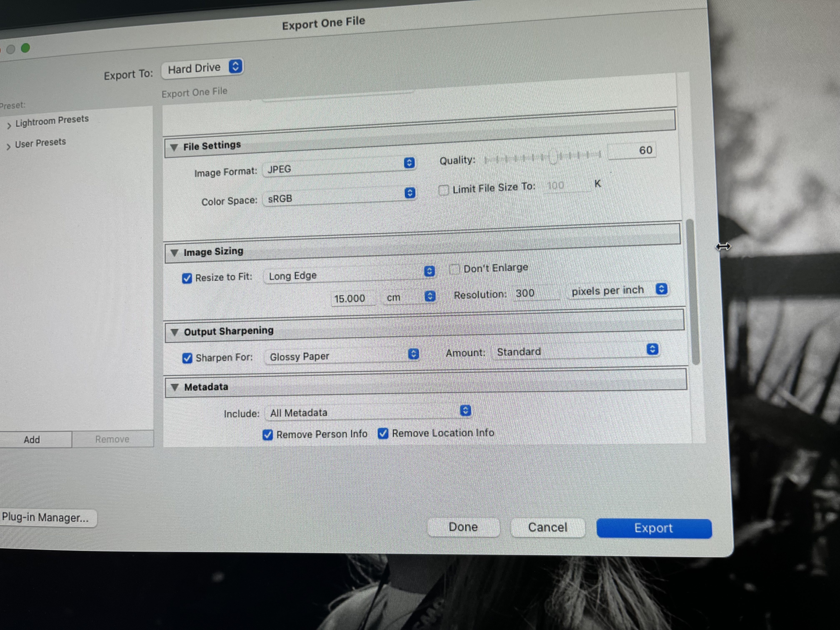840x630 pixels.
Task: Uncheck Remove Person Info
Action: [x=268, y=435]
